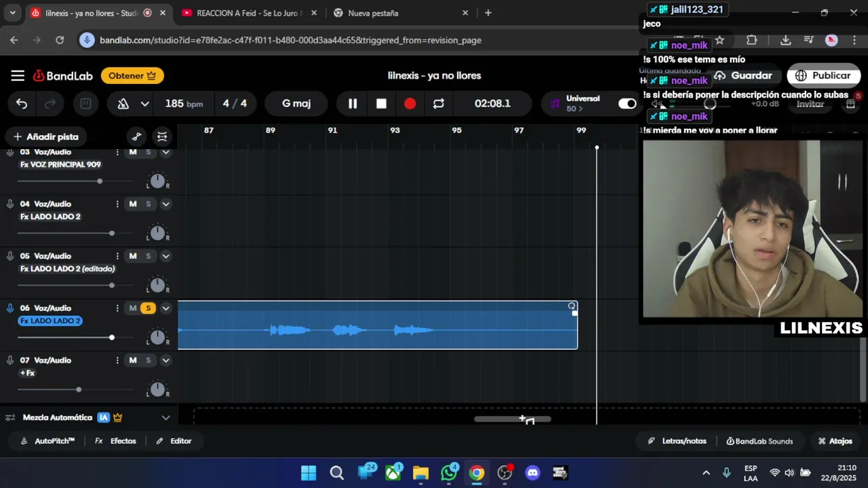
Task: Expand the Mezcla Automática panel
Action: [165, 418]
